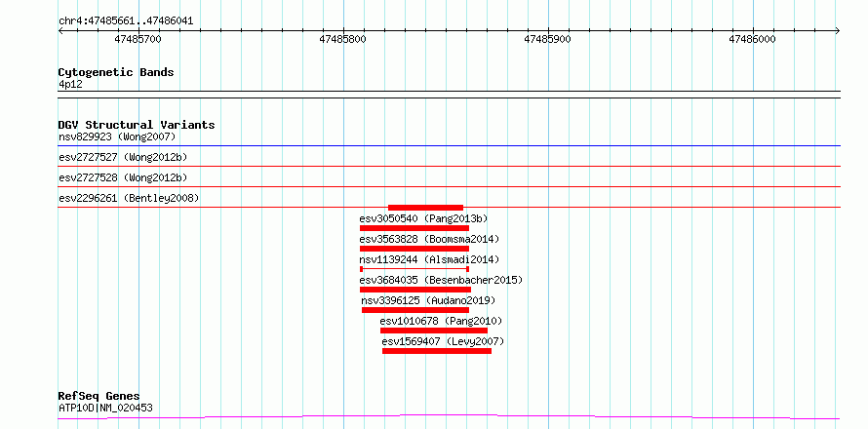Click the 47485700 ruler label

138,39
